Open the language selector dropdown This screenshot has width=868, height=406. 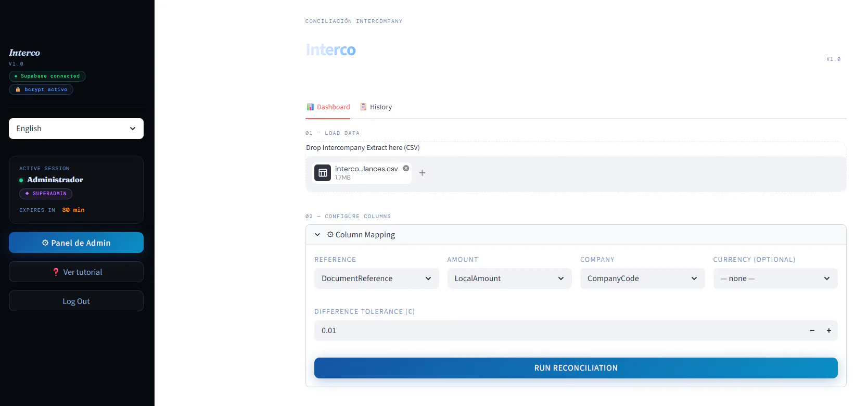pos(76,129)
